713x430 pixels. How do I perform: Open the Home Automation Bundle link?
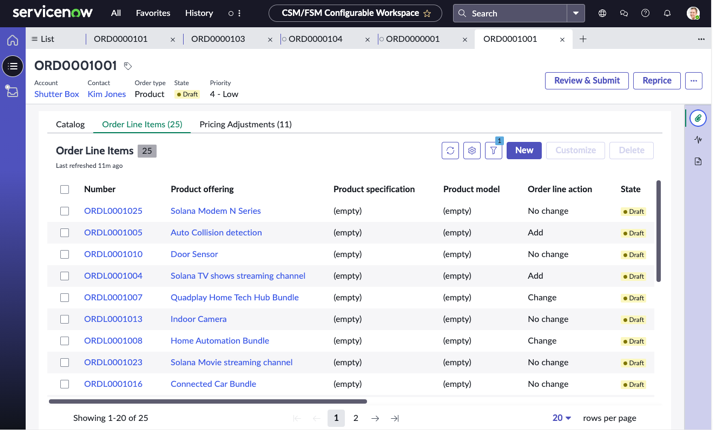click(220, 341)
